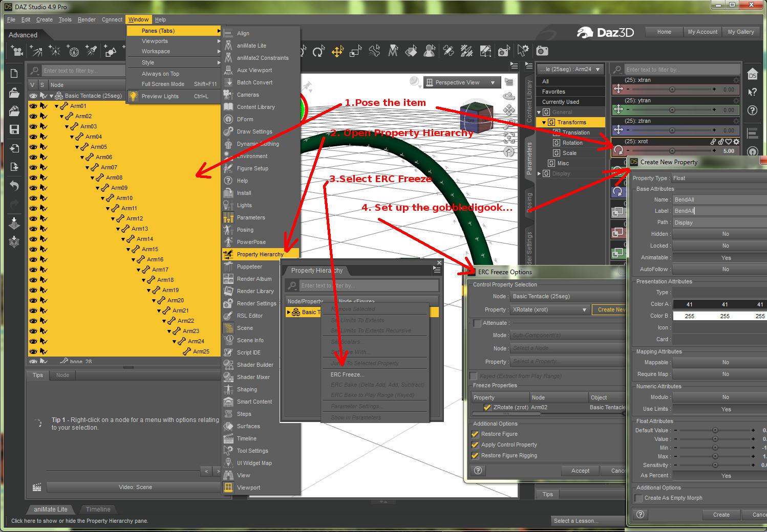Toggle visibility eye for Arm05
This screenshot has height=532, width=767.
click(33, 147)
